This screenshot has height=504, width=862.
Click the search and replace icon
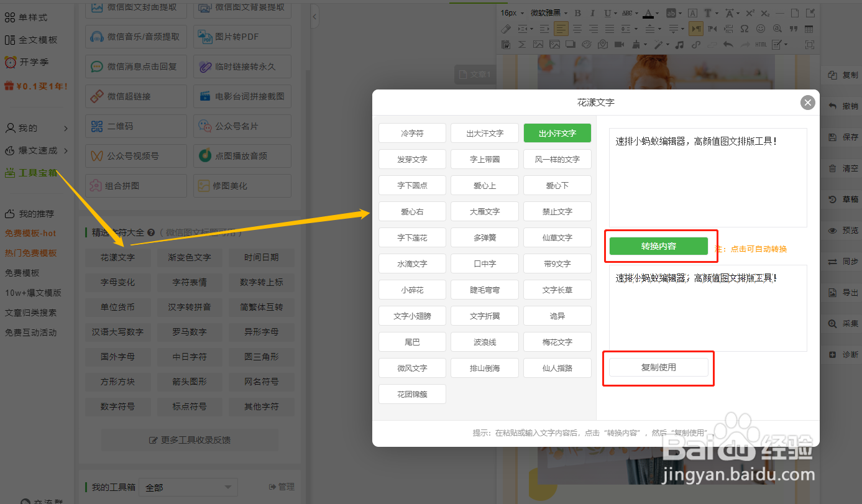(777, 29)
